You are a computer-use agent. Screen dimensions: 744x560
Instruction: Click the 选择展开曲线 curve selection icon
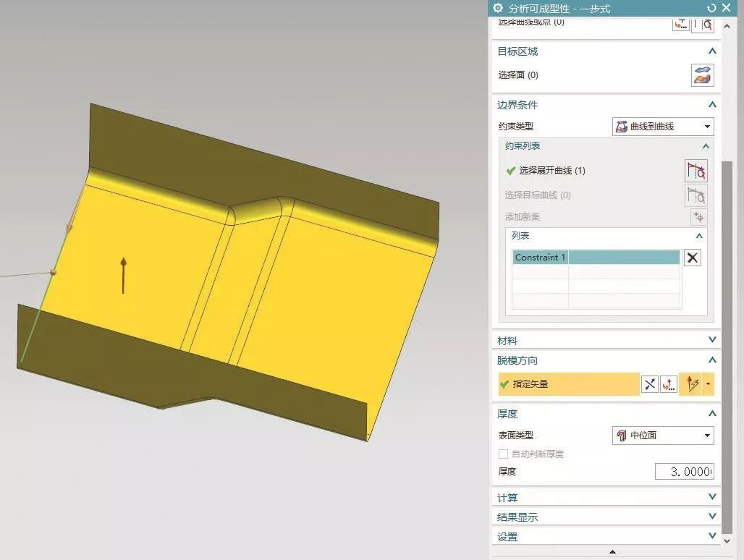tap(696, 171)
